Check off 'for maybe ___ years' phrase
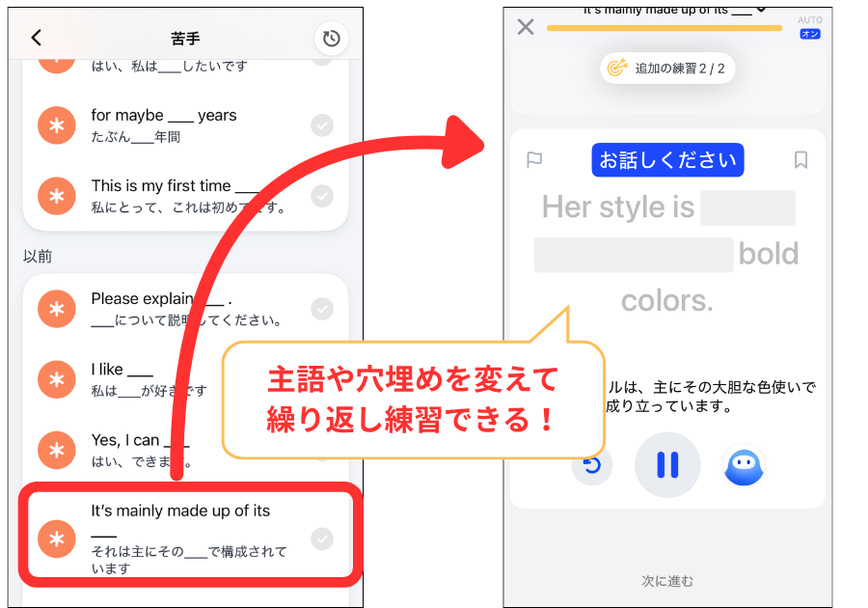Screen dimensions: 868x608 pos(322,125)
